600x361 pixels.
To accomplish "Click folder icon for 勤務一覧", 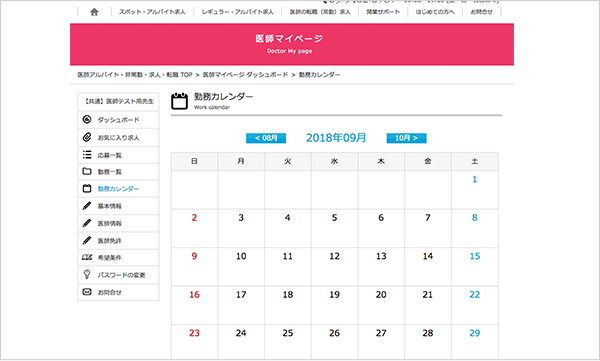I will tap(87, 171).
